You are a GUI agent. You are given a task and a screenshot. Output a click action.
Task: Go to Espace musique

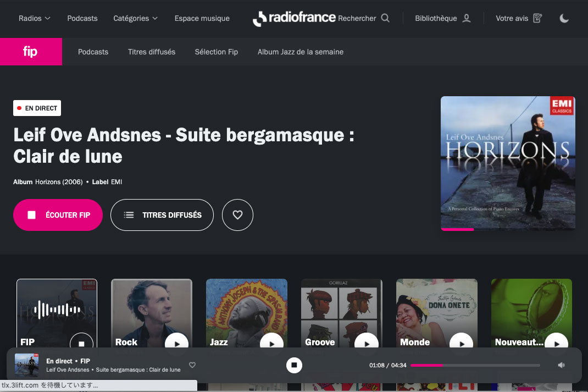point(202,18)
